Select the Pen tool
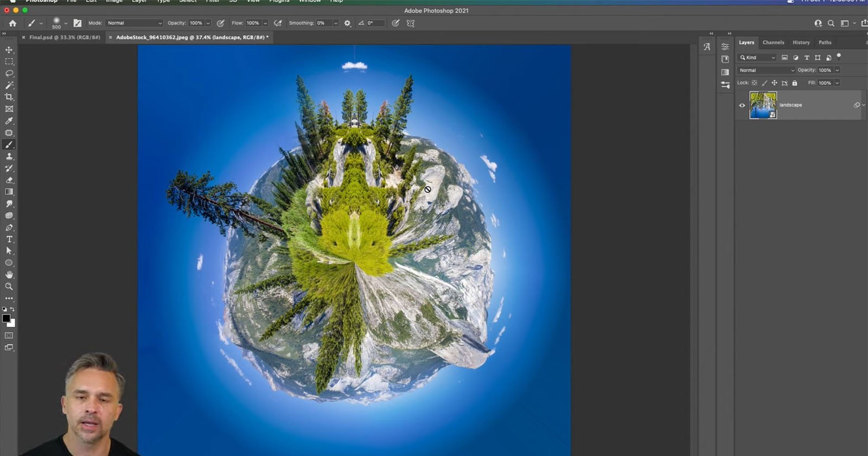 coord(9,227)
